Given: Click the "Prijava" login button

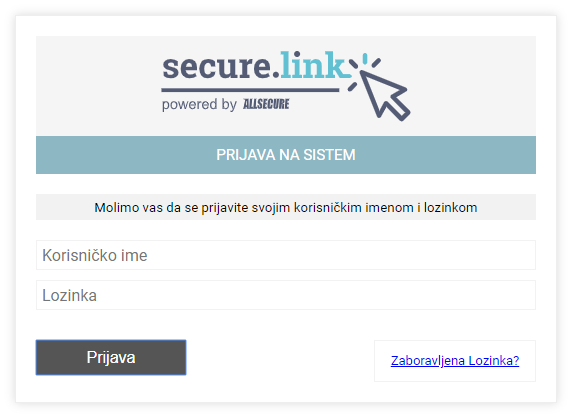Looking at the screenshot, I should [x=111, y=358].
